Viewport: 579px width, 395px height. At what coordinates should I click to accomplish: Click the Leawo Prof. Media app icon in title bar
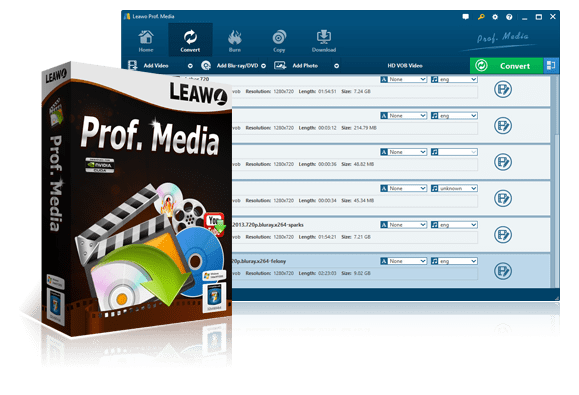click(127, 16)
